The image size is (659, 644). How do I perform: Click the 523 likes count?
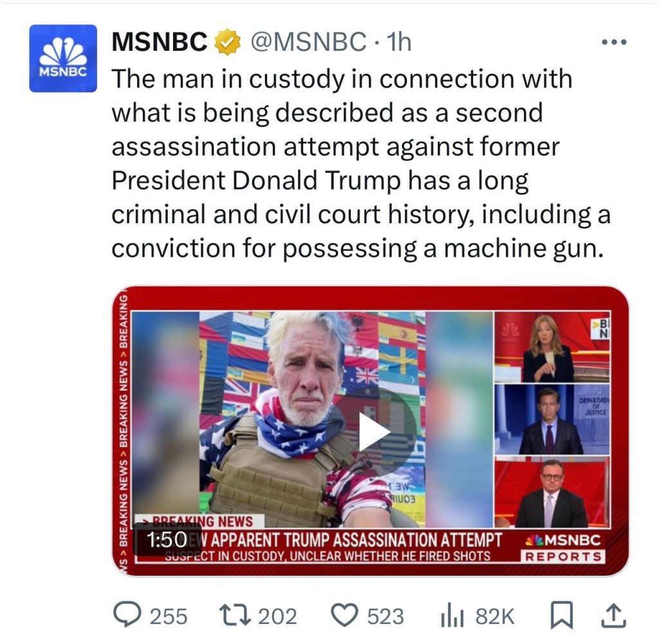[385, 616]
